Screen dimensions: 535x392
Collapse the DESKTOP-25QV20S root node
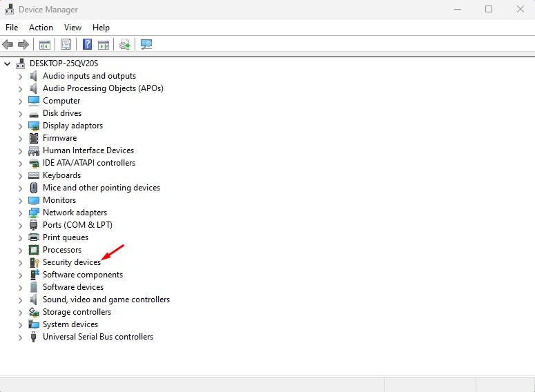(7, 63)
